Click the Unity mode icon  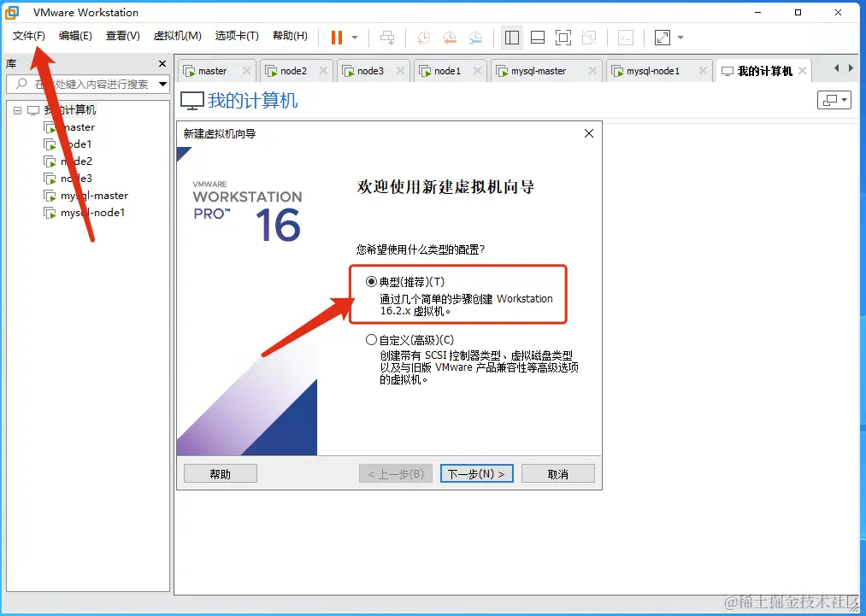point(589,38)
